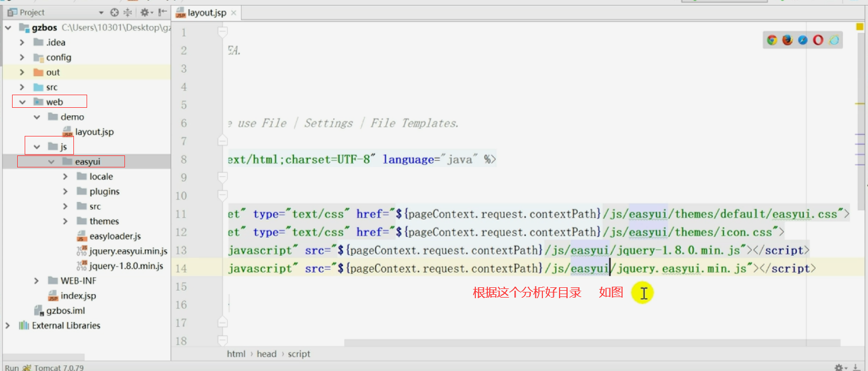This screenshot has width=868, height=371.
Task: Collapse the gzbos project root
Action: pyautogui.click(x=8, y=28)
